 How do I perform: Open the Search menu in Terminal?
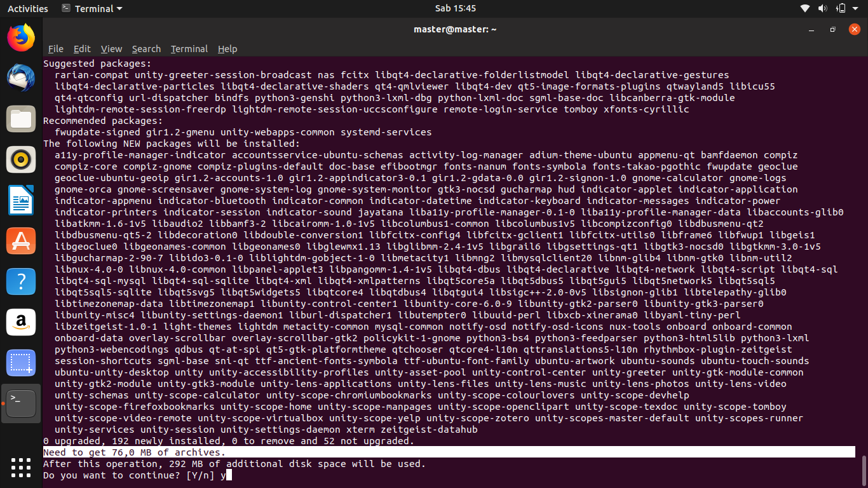(146, 49)
